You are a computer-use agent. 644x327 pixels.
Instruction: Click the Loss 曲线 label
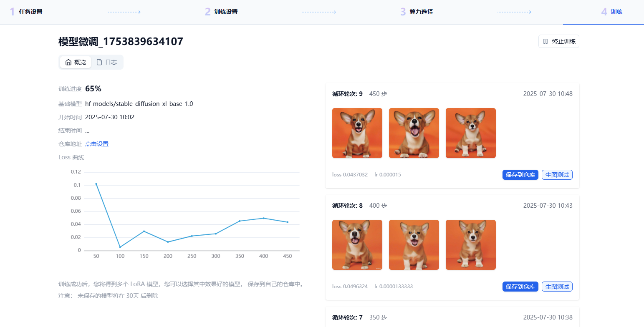tap(71, 157)
